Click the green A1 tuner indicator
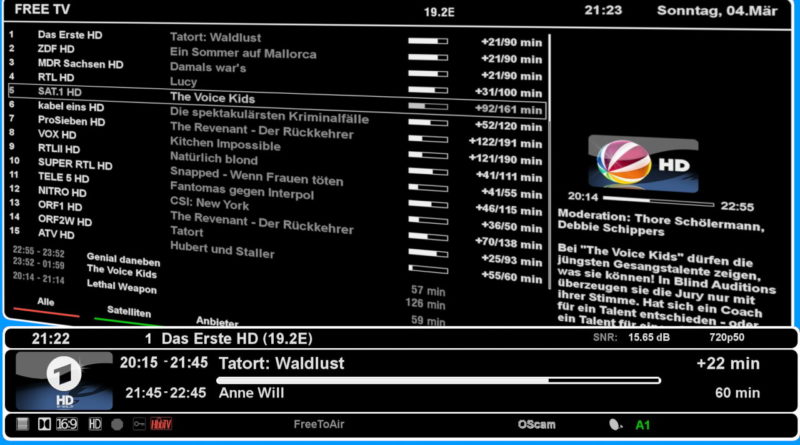 (643, 425)
